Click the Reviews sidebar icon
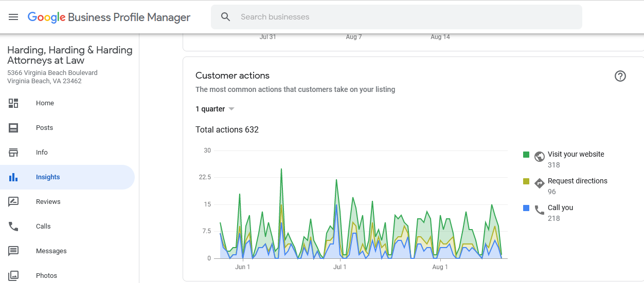 pyautogui.click(x=13, y=202)
